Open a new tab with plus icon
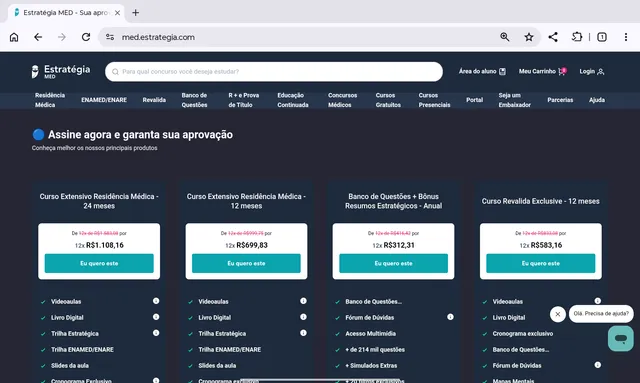The image size is (640, 383). pyautogui.click(x=136, y=13)
